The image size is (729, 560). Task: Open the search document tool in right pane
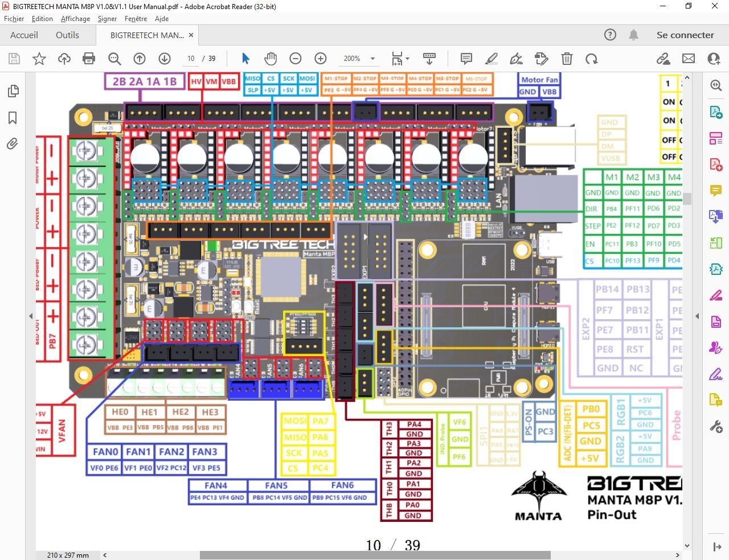[716, 85]
